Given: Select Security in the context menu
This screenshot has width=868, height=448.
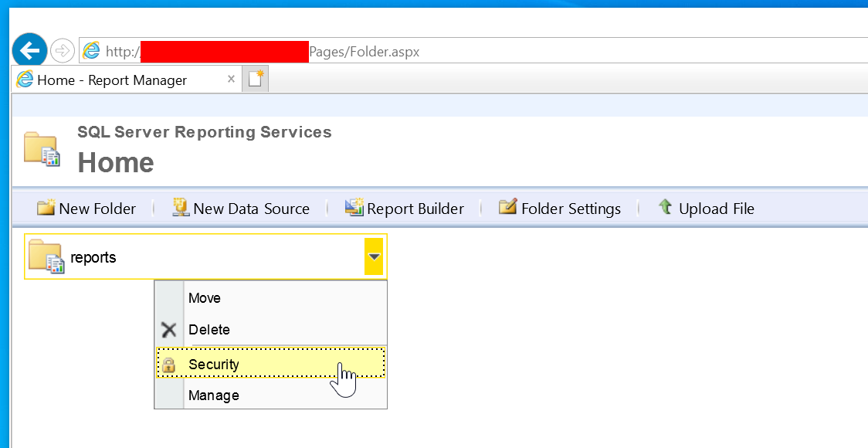Looking at the screenshot, I should click(271, 364).
